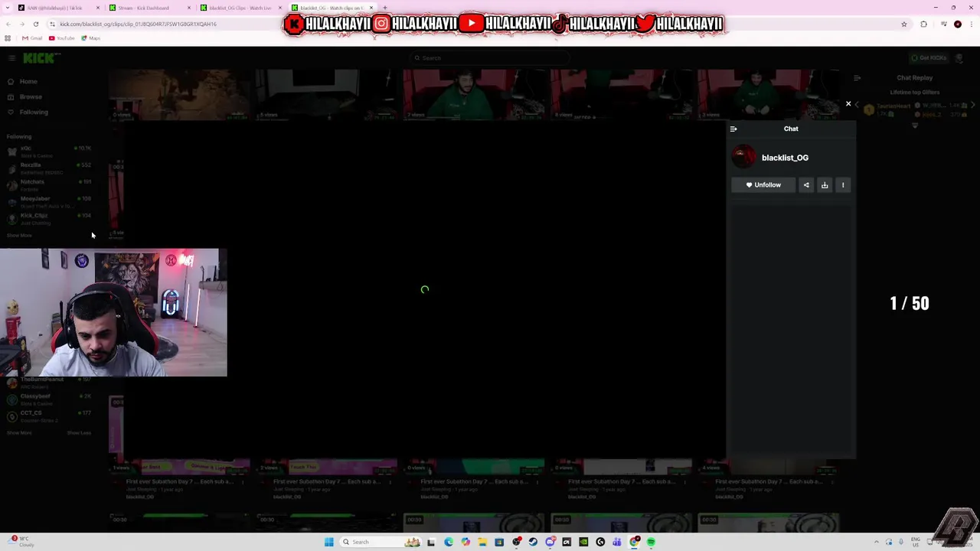The image size is (980, 551).
Task: Open Roxzilla channel from Following list
Action: click(49, 168)
